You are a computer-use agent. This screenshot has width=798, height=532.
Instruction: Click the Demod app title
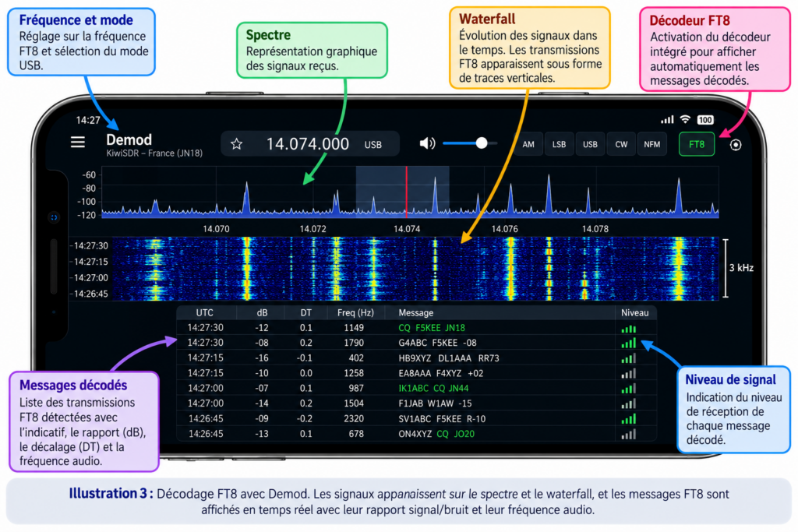pos(129,140)
